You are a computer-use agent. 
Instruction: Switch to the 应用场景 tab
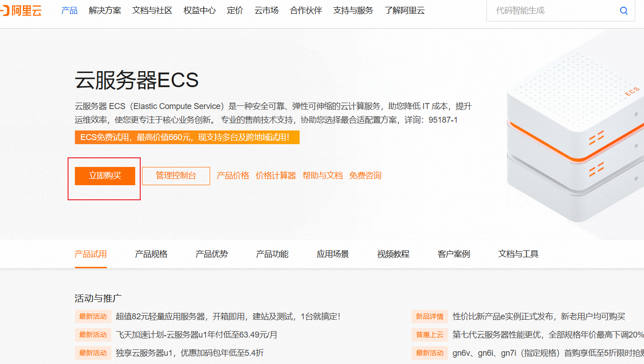(333, 254)
